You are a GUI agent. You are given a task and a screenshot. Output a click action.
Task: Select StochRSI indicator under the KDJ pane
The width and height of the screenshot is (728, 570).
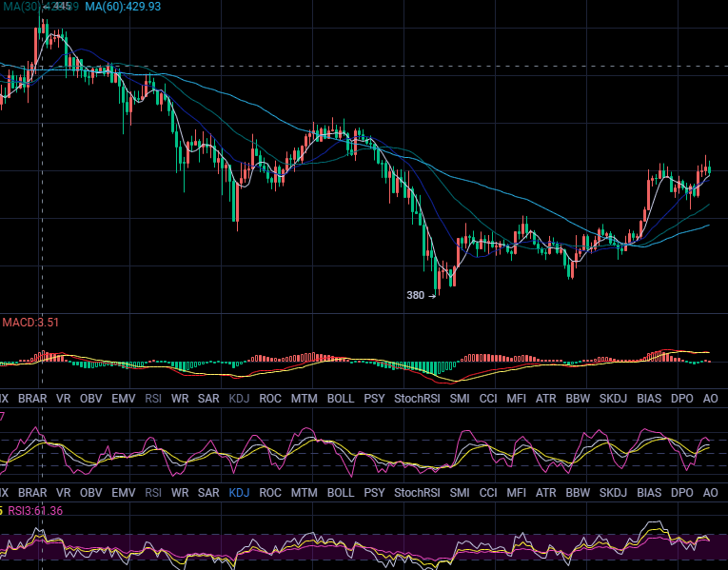tap(417, 493)
